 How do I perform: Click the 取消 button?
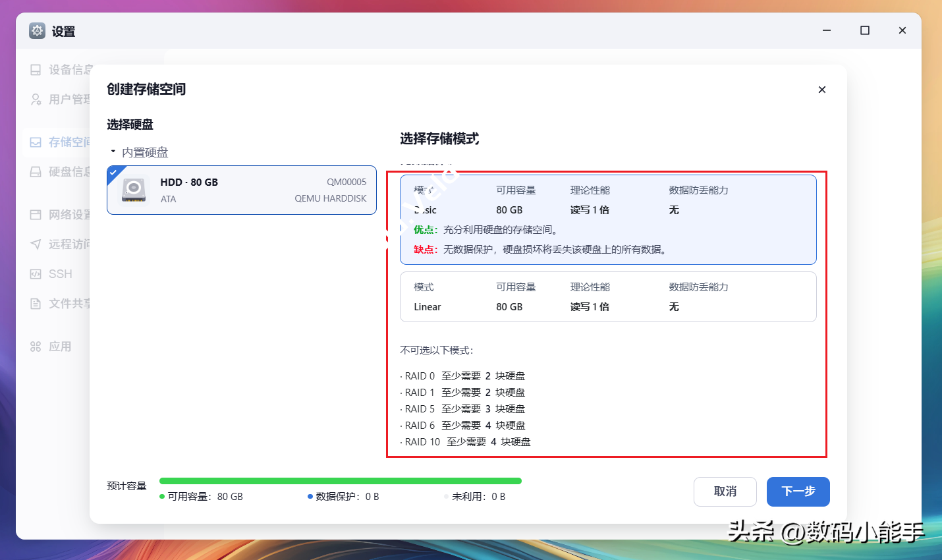[x=725, y=491]
